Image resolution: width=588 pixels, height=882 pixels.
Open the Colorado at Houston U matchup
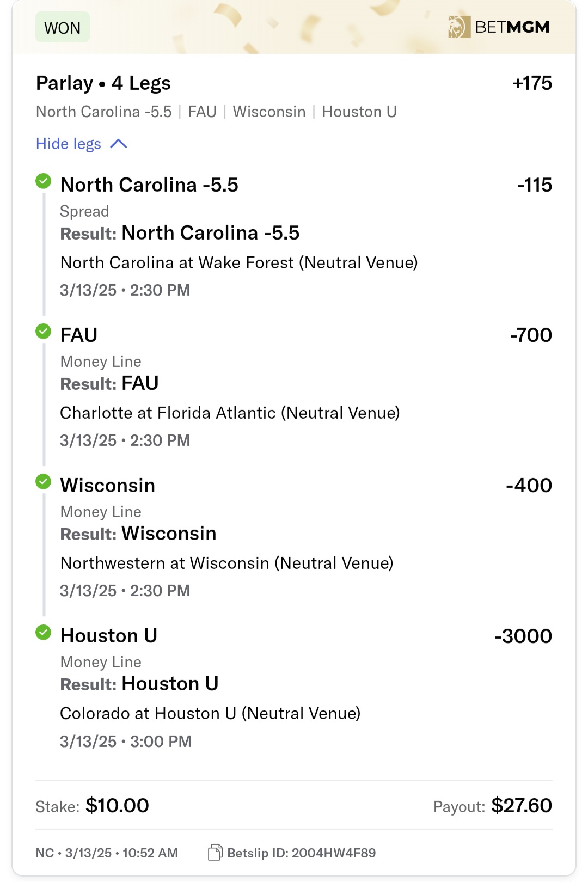[x=210, y=713]
